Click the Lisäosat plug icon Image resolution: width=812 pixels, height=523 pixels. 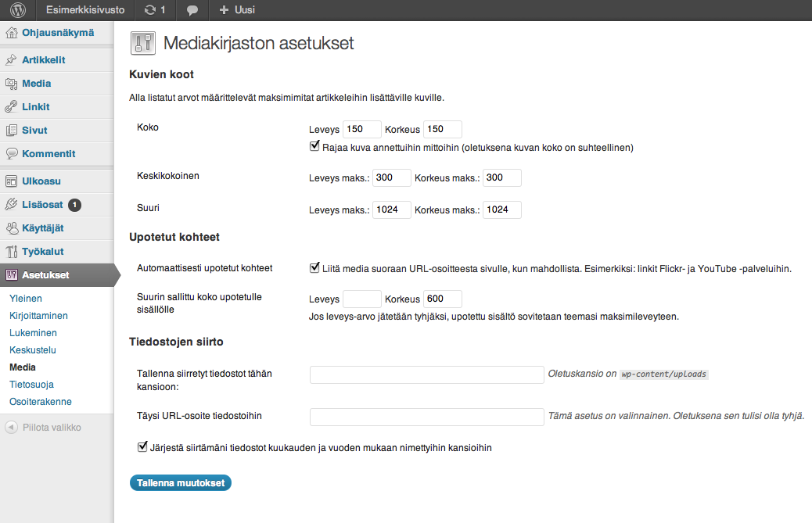(12, 205)
